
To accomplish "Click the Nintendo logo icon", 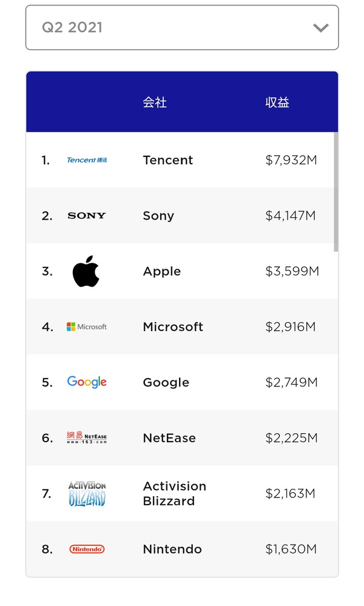I will click(x=87, y=549).
